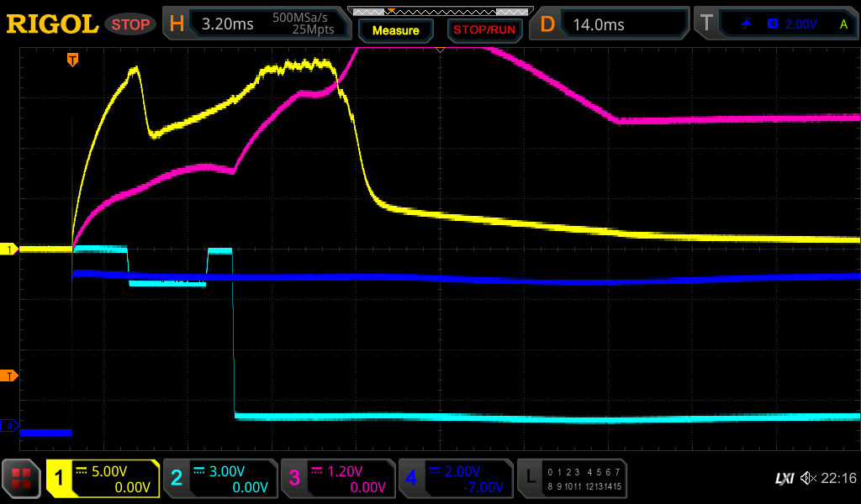
Task: Toggle channel 3 with 1.20V scale
Action: [337, 479]
